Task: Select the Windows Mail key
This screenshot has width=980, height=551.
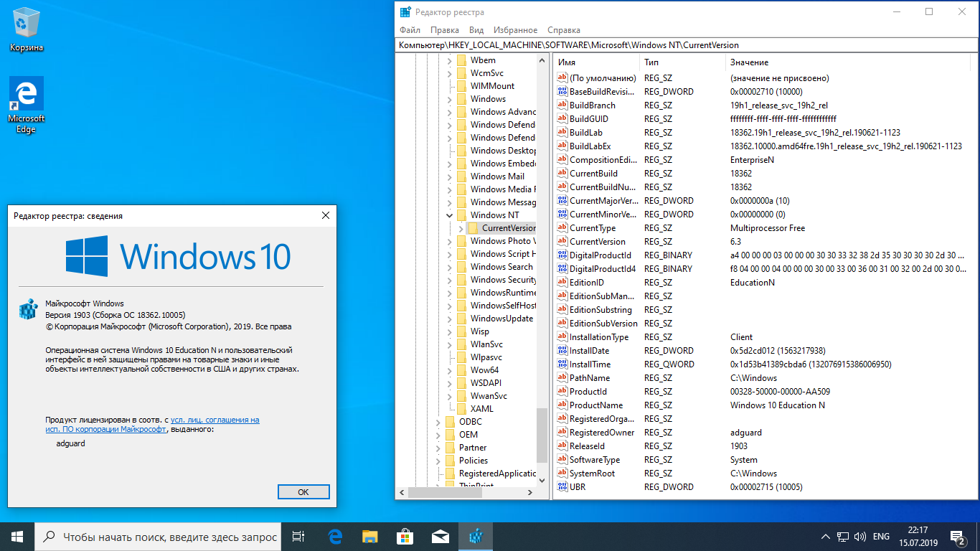Action: [497, 176]
